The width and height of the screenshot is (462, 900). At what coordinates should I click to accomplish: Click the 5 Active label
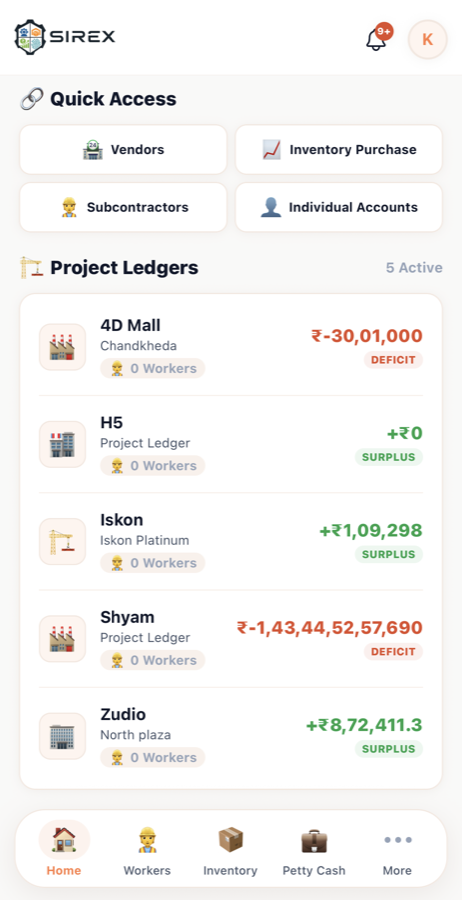pyautogui.click(x=414, y=268)
